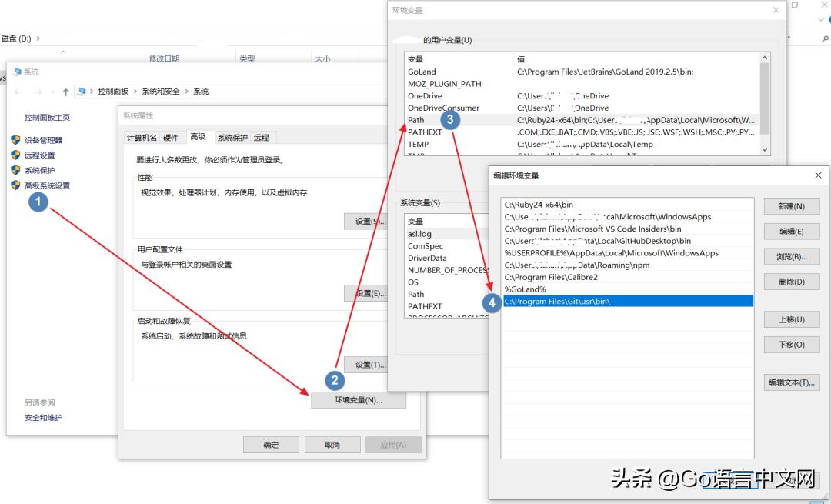The image size is (831, 504).
Task: Switch to 远程 tab in System Properties
Action: [262, 138]
